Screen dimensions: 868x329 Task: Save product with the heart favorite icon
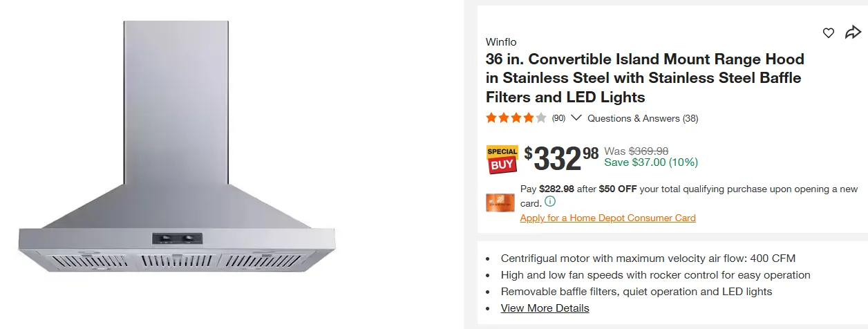[829, 32]
